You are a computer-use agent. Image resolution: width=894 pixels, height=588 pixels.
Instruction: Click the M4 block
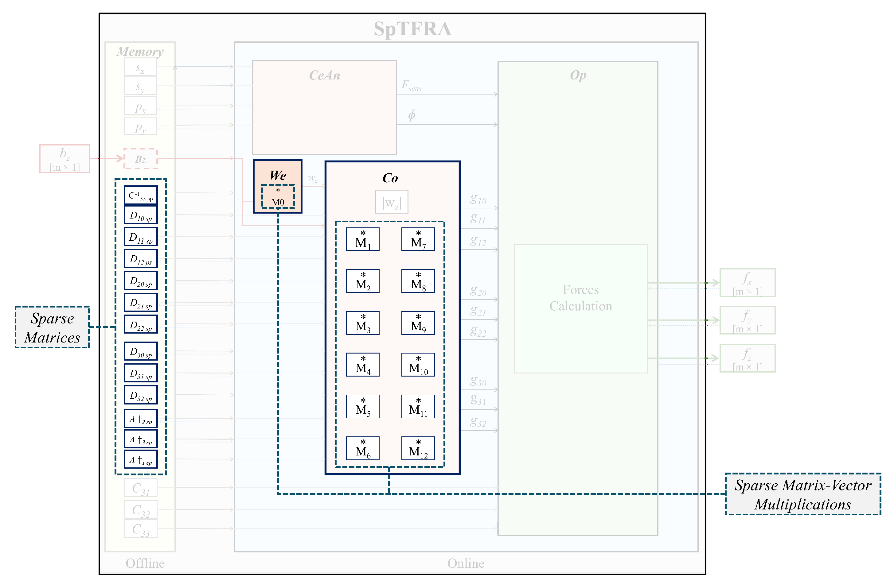(362, 365)
